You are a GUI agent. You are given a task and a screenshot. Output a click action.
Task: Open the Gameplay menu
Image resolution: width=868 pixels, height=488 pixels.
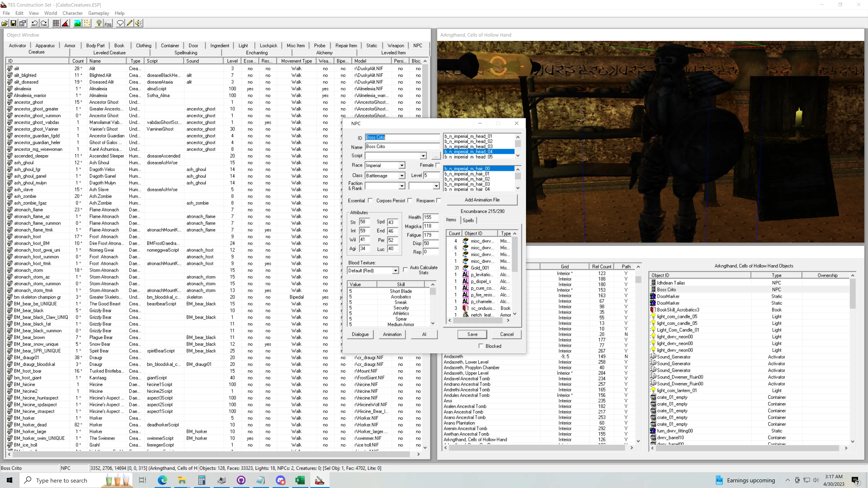pyautogui.click(x=98, y=13)
